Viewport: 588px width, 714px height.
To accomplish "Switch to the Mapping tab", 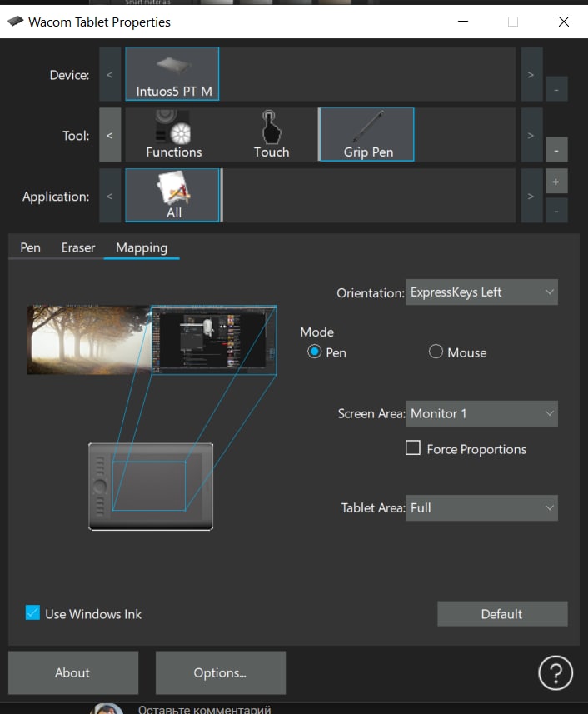I will click(x=142, y=247).
